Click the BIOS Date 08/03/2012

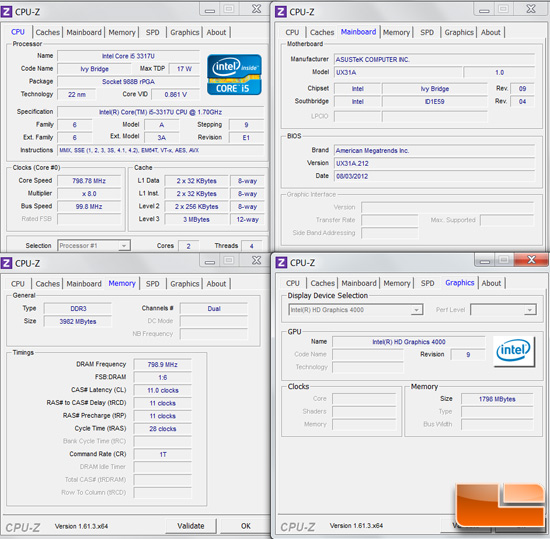pyautogui.click(x=434, y=176)
